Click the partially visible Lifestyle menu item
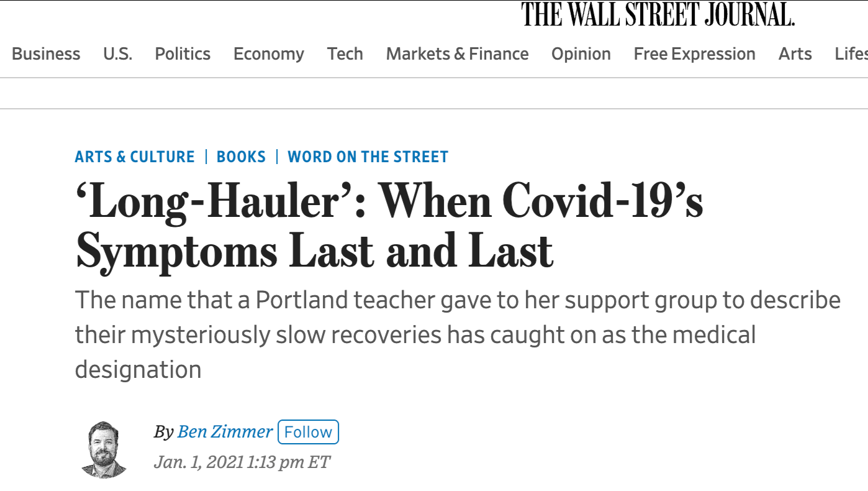The height and width of the screenshot is (491, 868). pos(851,54)
